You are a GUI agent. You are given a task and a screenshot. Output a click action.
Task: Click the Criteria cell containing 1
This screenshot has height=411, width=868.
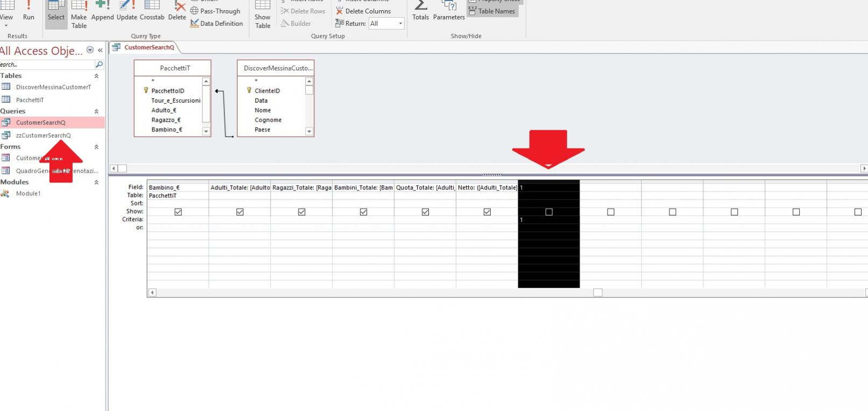549,220
